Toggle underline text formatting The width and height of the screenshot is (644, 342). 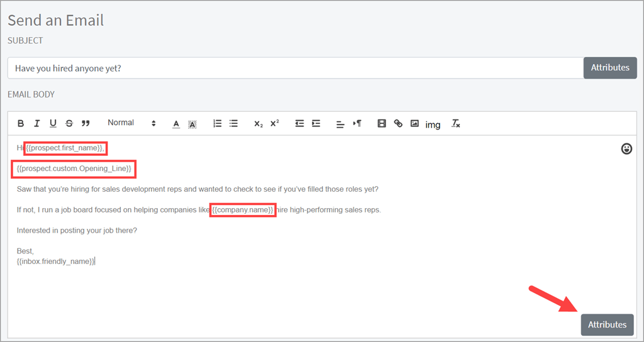tap(53, 124)
